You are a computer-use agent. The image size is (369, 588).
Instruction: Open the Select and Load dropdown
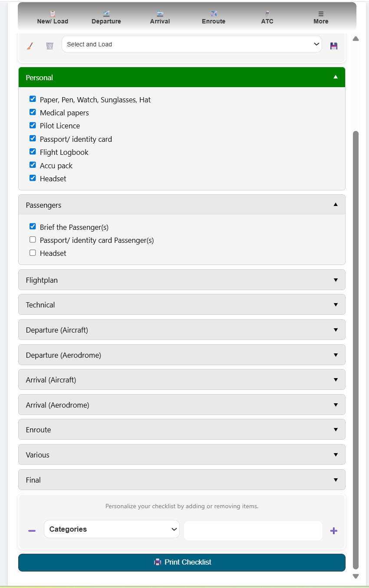(191, 44)
